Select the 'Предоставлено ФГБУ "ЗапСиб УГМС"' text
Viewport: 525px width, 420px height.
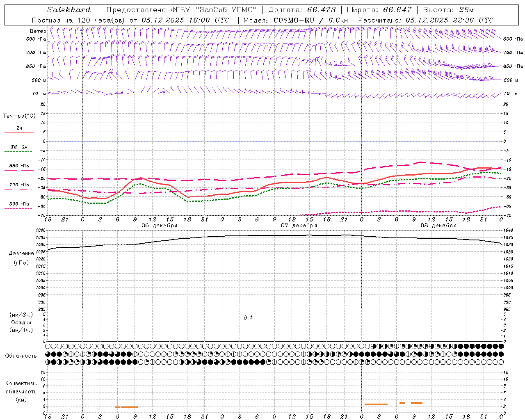(181, 10)
